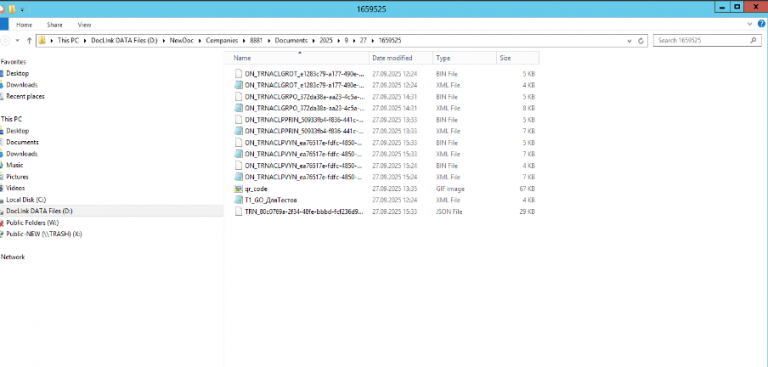768x367 pixels.
Task: Sort by the Type column header
Action: [464, 58]
